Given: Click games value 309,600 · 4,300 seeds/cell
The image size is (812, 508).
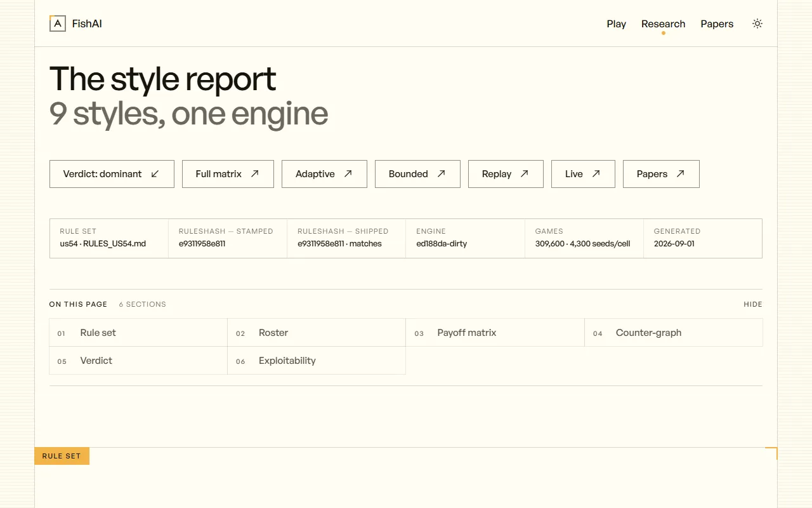Looking at the screenshot, I should [x=582, y=244].
